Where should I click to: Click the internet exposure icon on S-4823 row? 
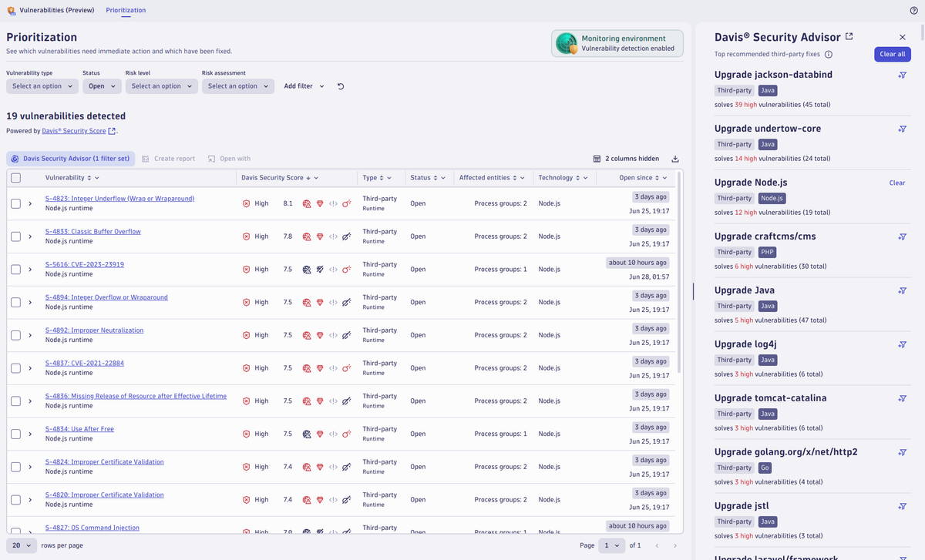(306, 202)
